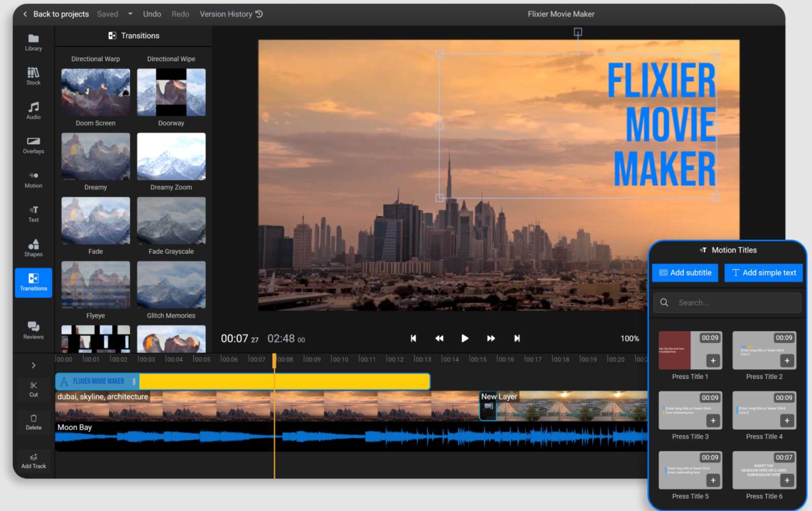Image resolution: width=812 pixels, height=511 pixels.
Task: Click the Directional Warp label
Action: [95, 59]
